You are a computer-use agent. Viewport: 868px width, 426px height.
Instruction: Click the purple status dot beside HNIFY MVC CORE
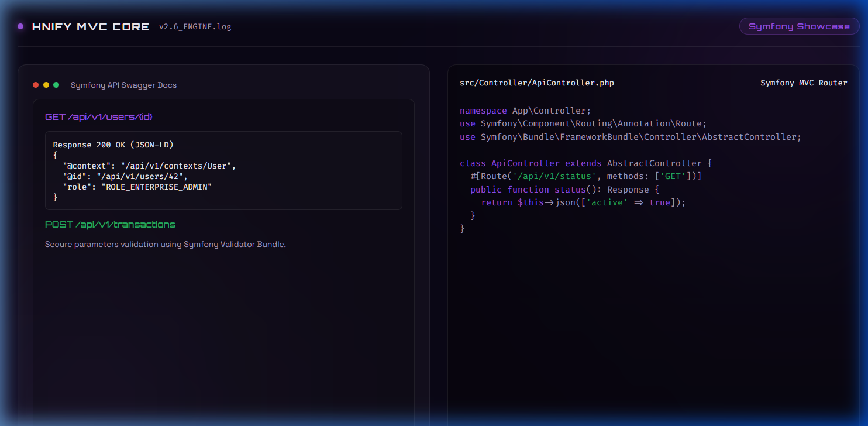click(20, 26)
